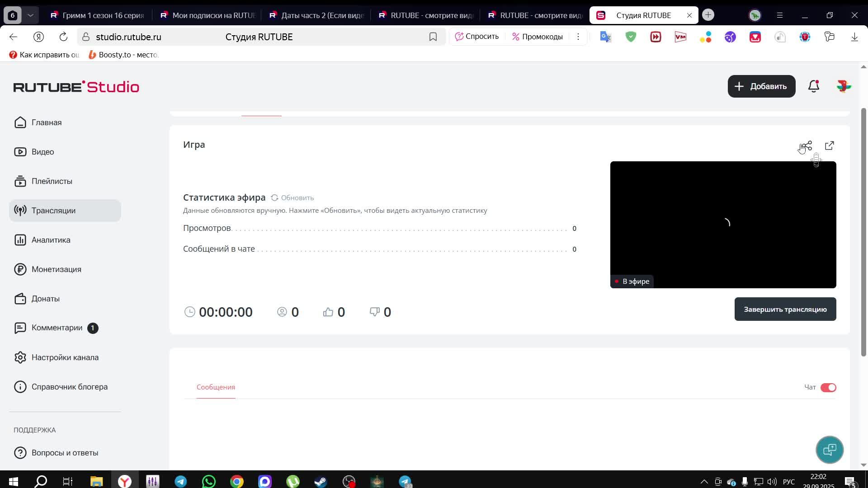Click the live stream preview player
Viewport: 868px width, 488px height.
723,225
